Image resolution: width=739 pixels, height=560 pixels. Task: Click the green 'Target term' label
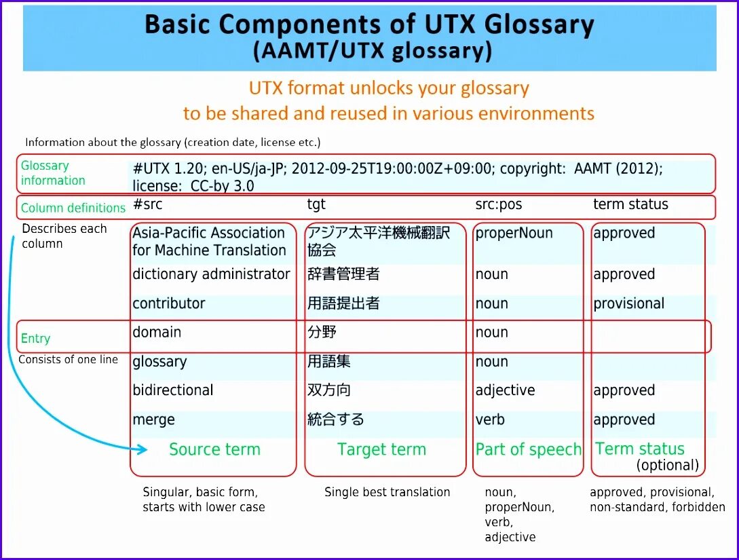(x=381, y=449)
